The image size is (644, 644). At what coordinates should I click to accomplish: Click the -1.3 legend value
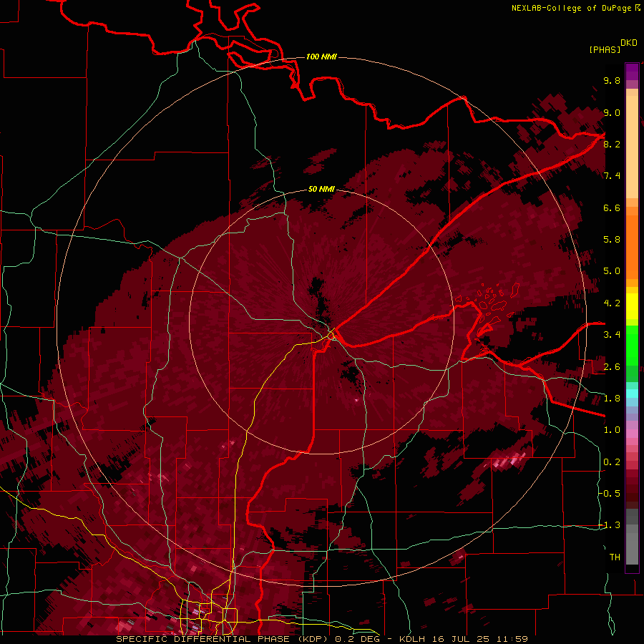(609, 525)
